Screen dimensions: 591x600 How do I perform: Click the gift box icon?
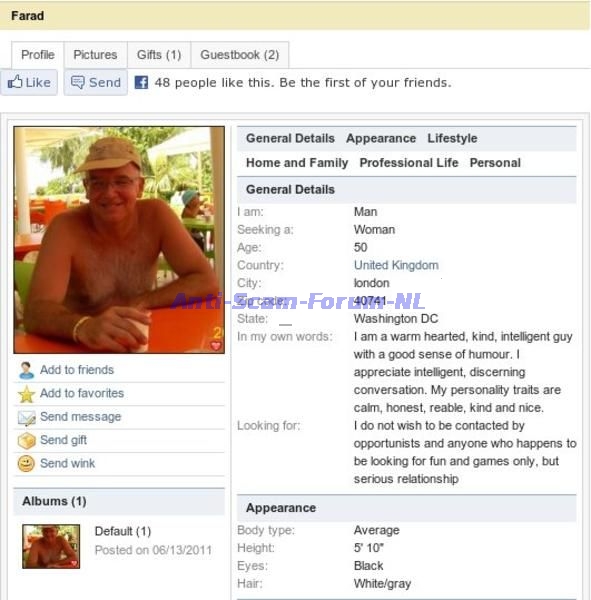coord(26,440)
